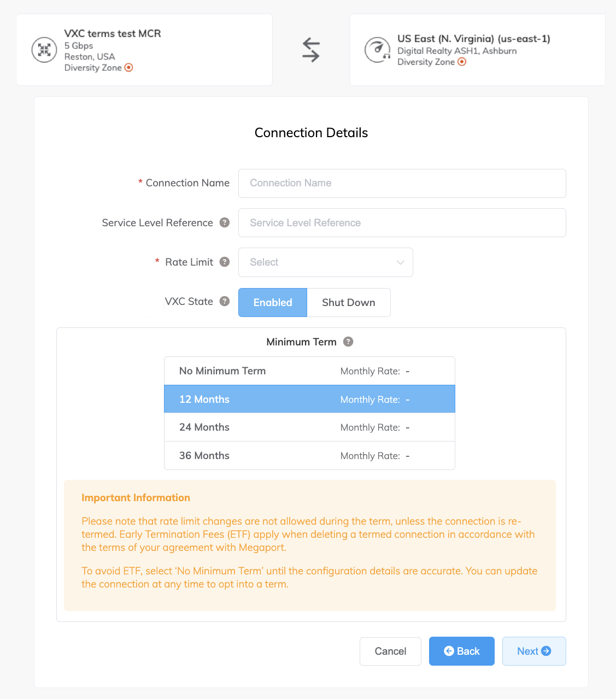Screen dimensions: 616x699
Task: Choose the No Minimum Term option
Action: tap(309, 371)
